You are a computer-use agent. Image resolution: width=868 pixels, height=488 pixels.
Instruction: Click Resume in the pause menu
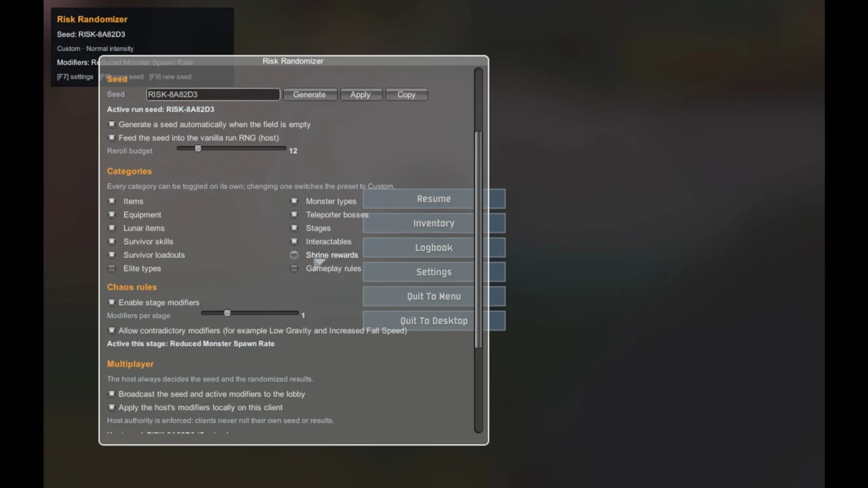pyautogui.click(x=434, y=199)
